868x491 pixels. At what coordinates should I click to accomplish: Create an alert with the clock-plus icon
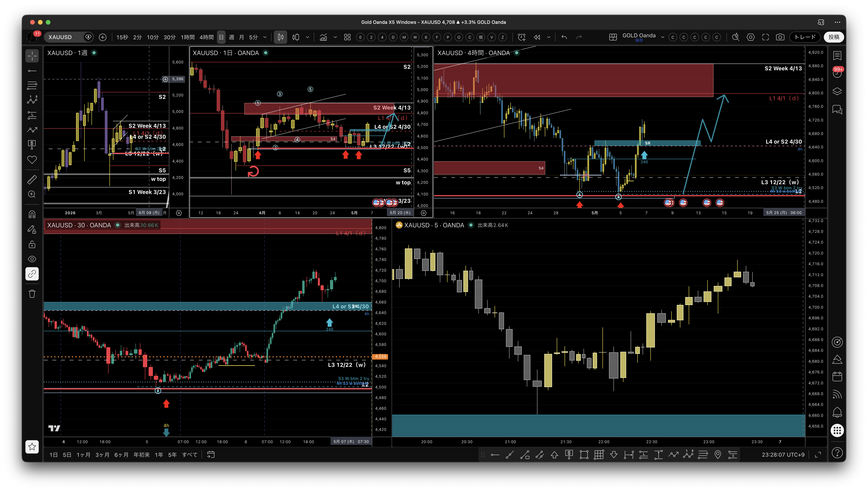pos(522,37)
